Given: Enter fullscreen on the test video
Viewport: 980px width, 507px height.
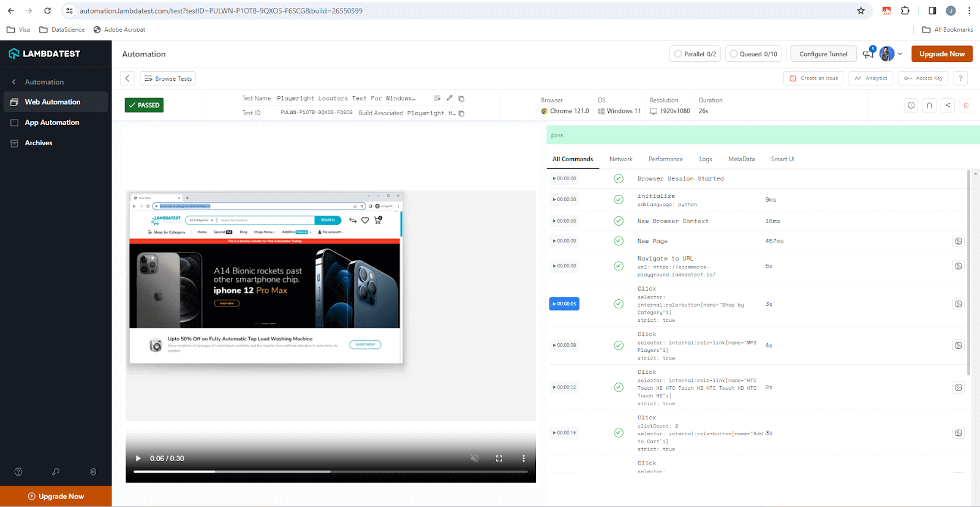Looking at the screenshot, I should [x=499, y=459].
